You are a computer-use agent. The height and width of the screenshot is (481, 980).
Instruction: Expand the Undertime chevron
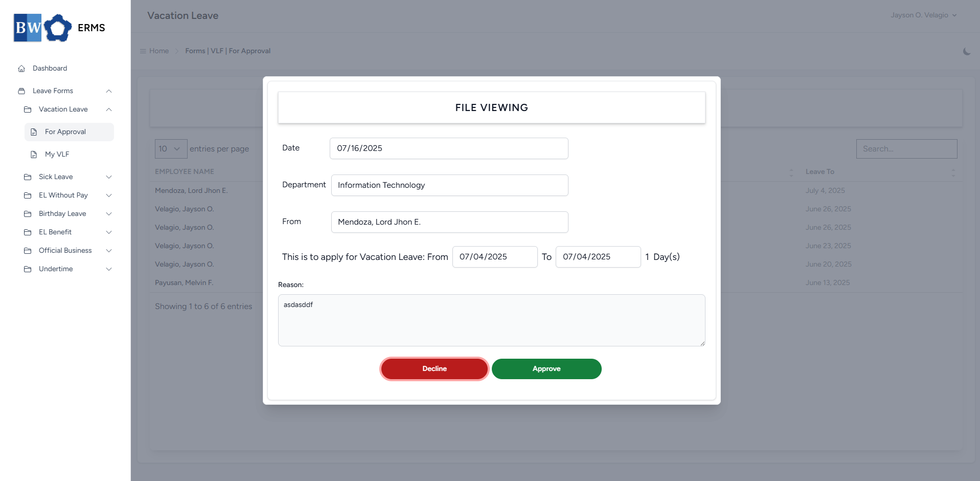pos(109,269)
